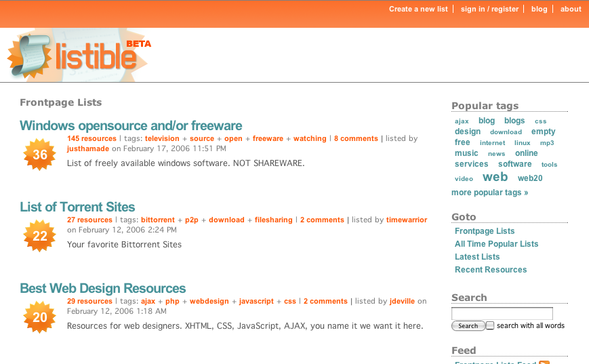This screenshot has width=589, height=364.
Task: Select the video popular tag
Action: click(464, 179)
